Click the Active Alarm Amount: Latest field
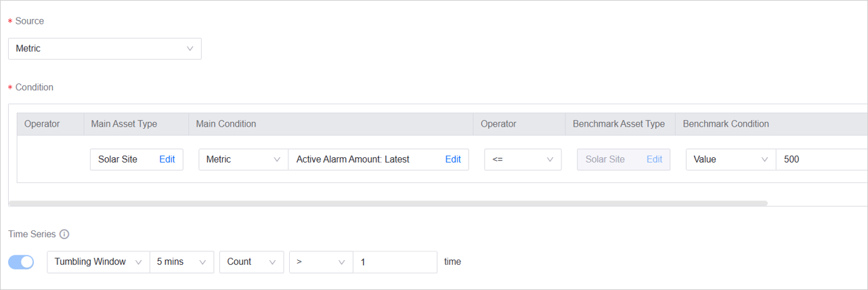868x290 pixels. [362, 160]
